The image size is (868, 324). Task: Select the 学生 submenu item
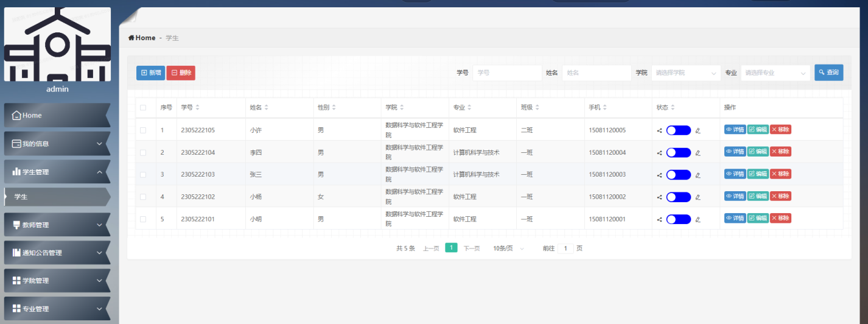tap(57, 197)
